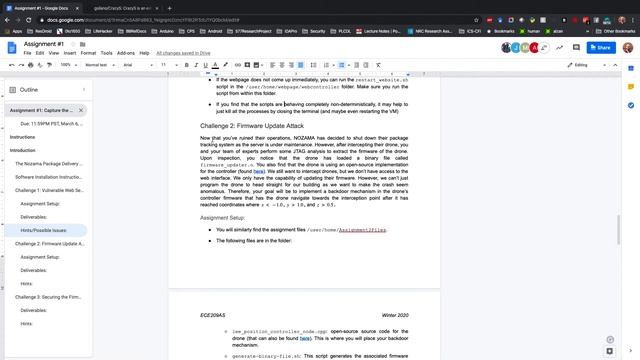Click the Explore button at bottom right

point(609,351)
